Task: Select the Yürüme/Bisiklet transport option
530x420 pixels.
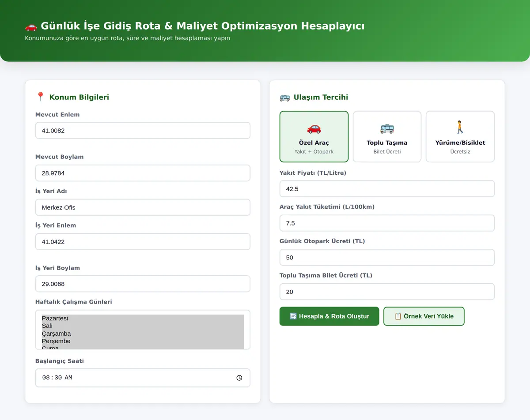Action: 460,137
